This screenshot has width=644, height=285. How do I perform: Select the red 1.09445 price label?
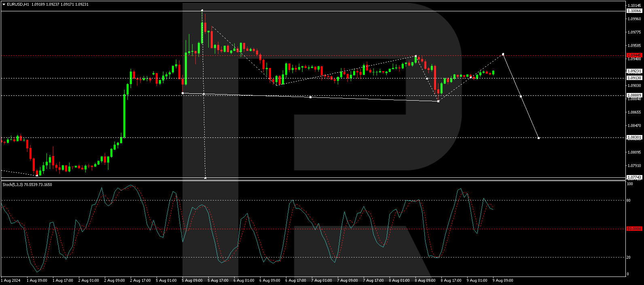pos(634,55)
